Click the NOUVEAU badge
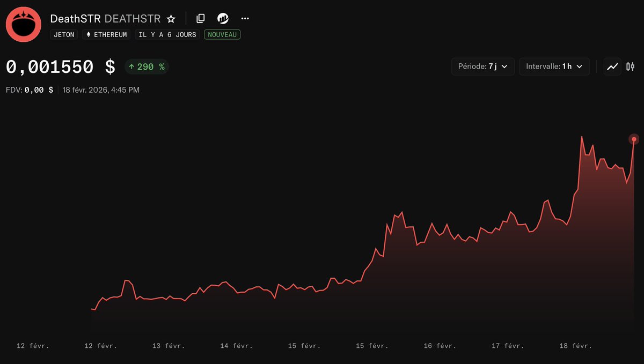Viewport: 644px width, 364px height. click(x=222, y=34)
